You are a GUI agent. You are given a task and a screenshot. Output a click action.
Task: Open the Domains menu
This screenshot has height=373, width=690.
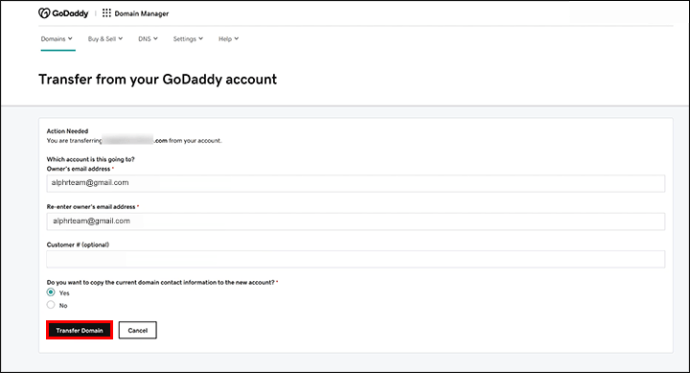point(57,39)
